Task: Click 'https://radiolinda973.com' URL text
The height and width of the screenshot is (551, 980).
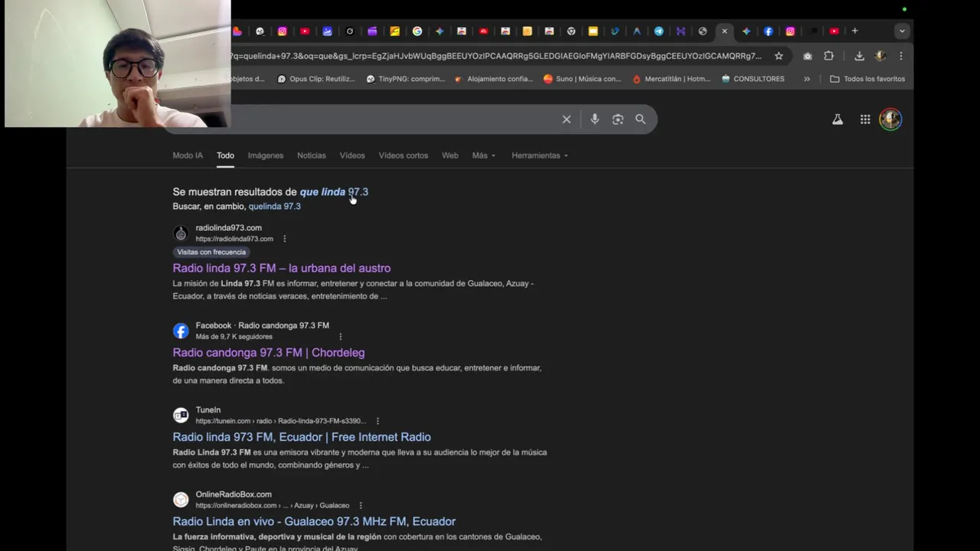Action: point(234,239)
